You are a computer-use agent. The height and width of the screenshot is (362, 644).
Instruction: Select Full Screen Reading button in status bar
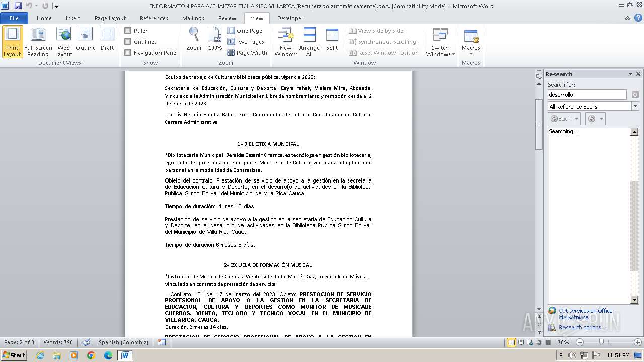(x=520, y=342)
